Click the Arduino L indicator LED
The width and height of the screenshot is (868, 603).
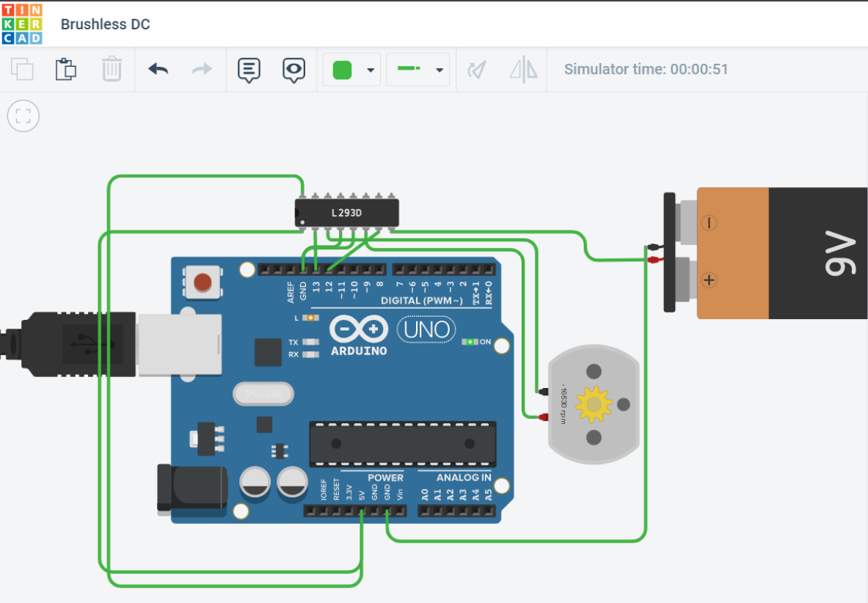pyautogui.click(x=310, y=318)
